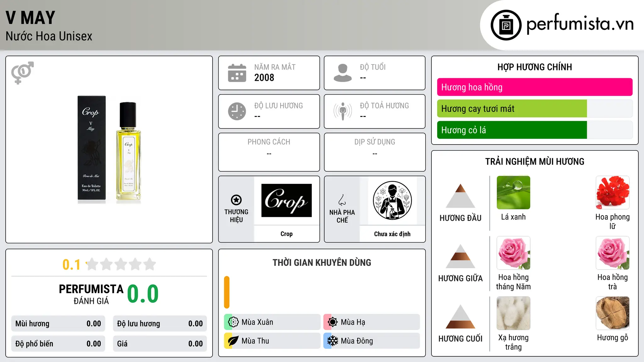Click the HỢP HƯƠNG CHÍNH heading
This screenshot has width=644, height=362.
(535, 67)
